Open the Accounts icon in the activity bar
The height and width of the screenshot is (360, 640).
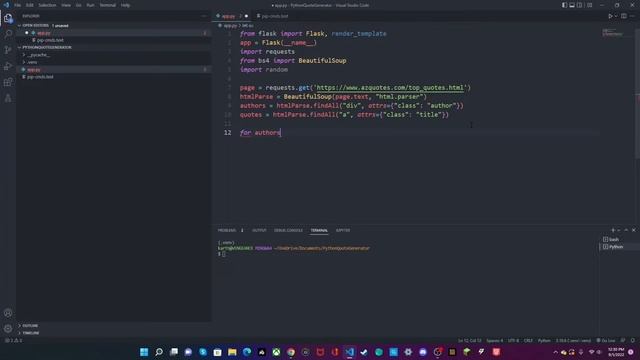click(x=8, y=313)
